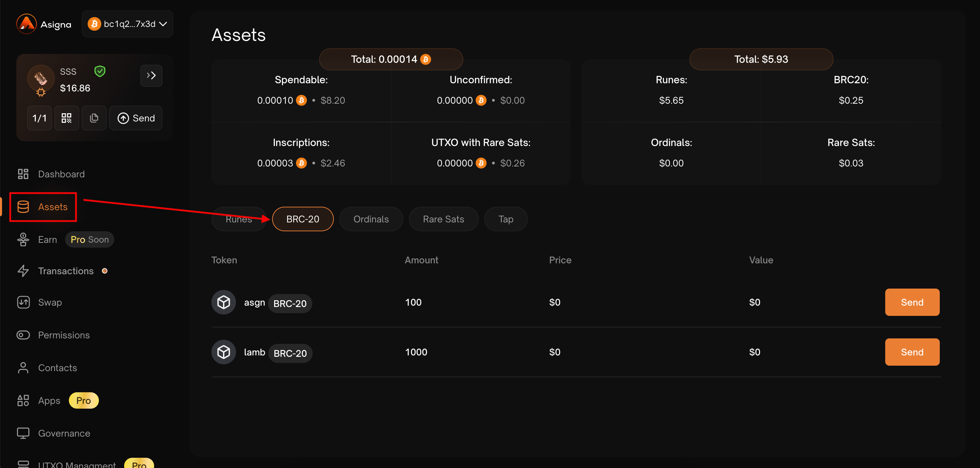This screenshot has width=980, height=468.
Task: Click the 1/1 signers threshold button
Action: point(39,118)
